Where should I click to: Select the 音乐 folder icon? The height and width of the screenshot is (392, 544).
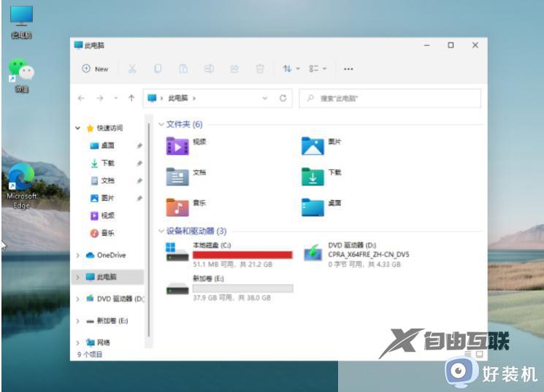point(177,207)
